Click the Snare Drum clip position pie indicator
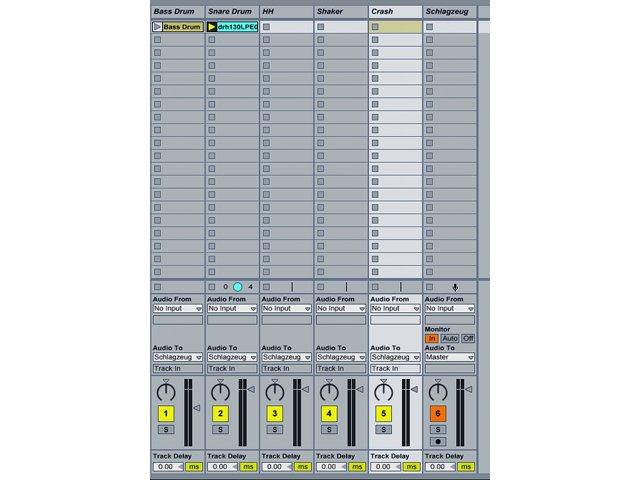 tap(238, 287)
